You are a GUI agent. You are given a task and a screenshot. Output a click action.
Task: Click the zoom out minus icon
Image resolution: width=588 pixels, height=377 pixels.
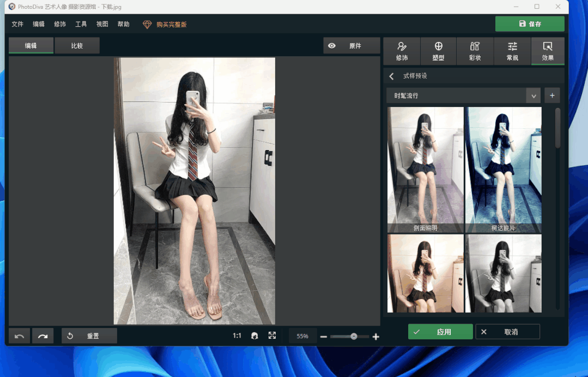(324, 337)
